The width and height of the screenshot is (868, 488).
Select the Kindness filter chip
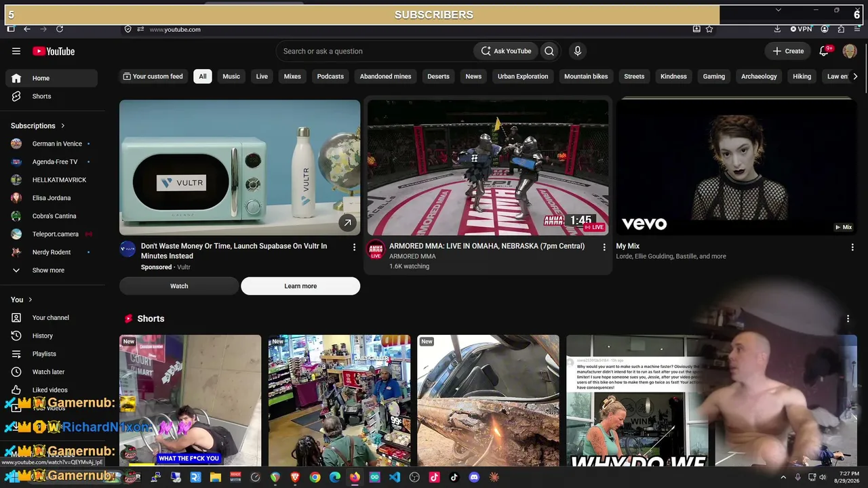673,77
